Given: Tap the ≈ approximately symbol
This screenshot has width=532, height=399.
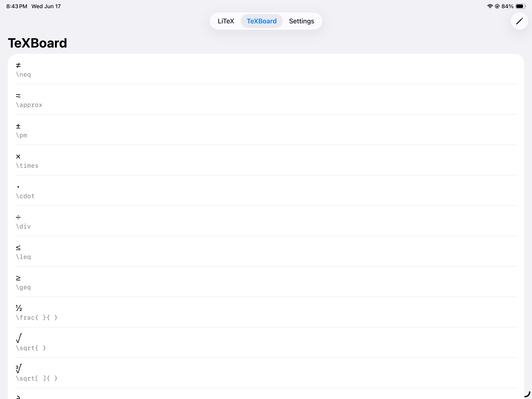Looking at the screenshot, I should pos(18,95).
